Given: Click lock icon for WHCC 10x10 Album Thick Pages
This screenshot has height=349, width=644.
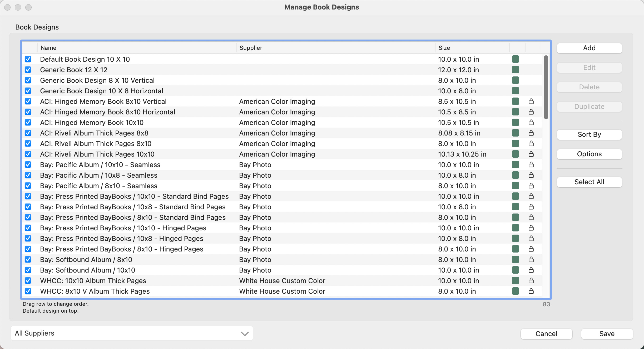Looking at the screenshot, I should point(531,281).
